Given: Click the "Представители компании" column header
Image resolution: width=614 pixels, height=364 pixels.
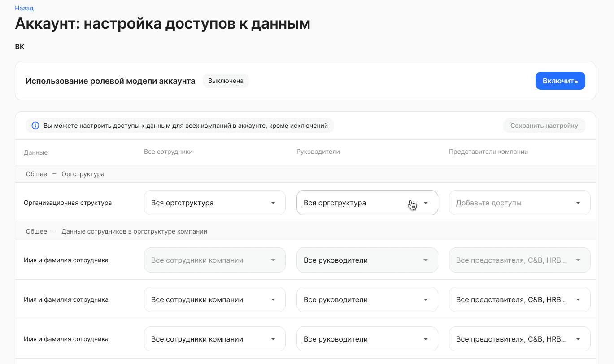Looking at the screenshot, I should click(x=489, y=152).
